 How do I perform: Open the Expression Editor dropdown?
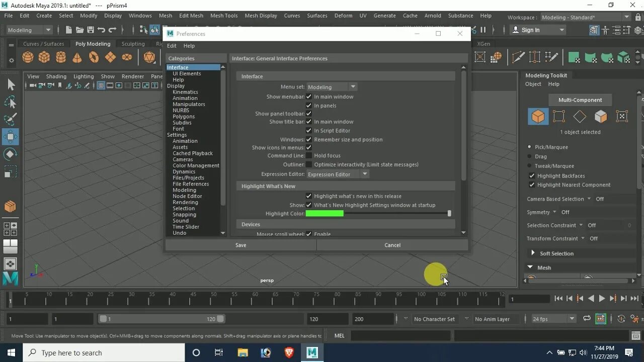(x=338, y=174)
